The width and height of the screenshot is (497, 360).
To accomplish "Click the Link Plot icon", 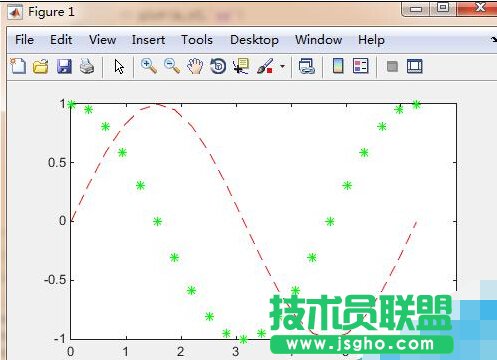I will coord(307,66).
